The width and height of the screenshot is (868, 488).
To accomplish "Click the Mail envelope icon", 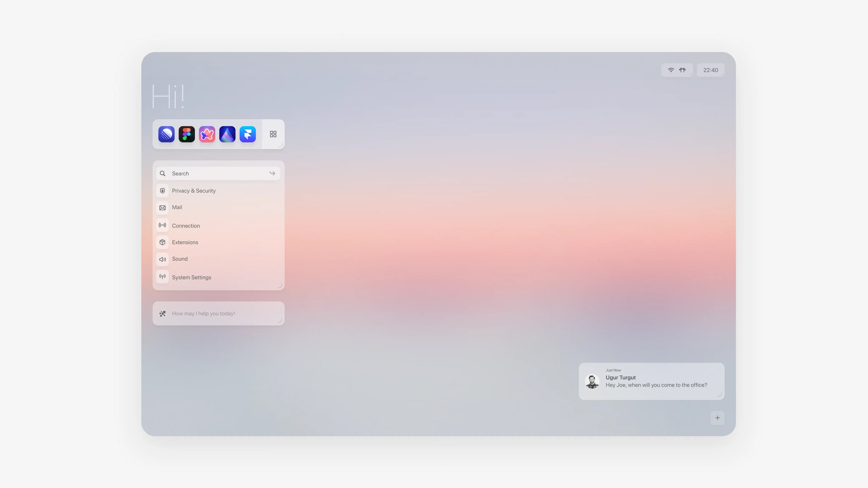I will coord(163,207).
